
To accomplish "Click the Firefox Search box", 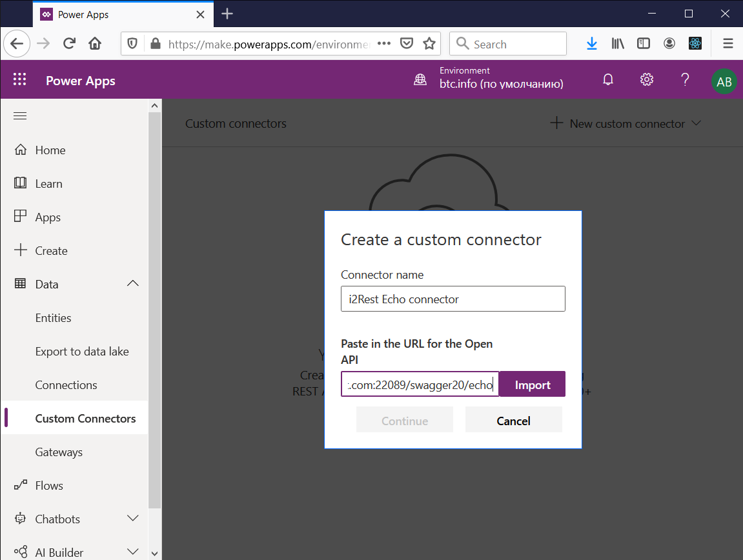I will click(508, 44).
